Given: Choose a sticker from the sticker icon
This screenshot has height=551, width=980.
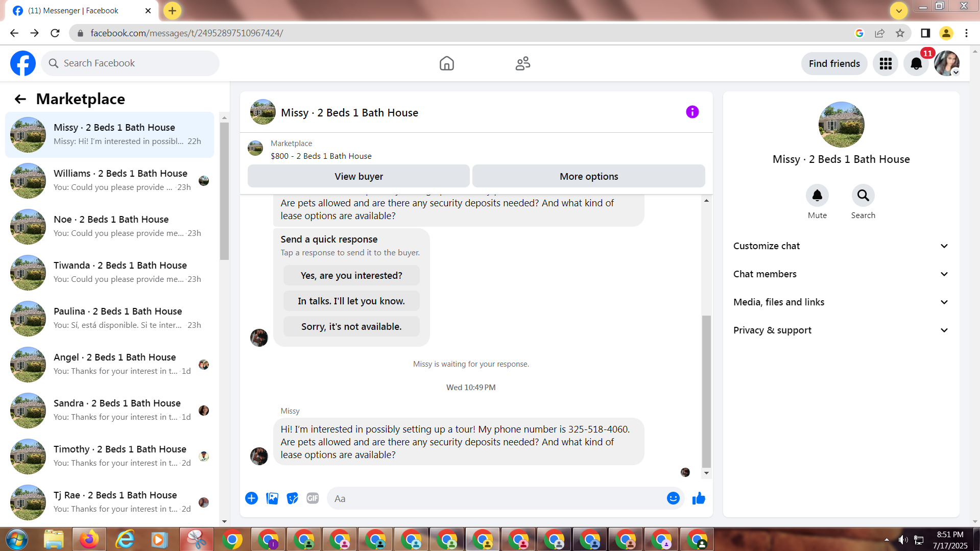Looking at the screenshot, I should (x=292, y=498).
